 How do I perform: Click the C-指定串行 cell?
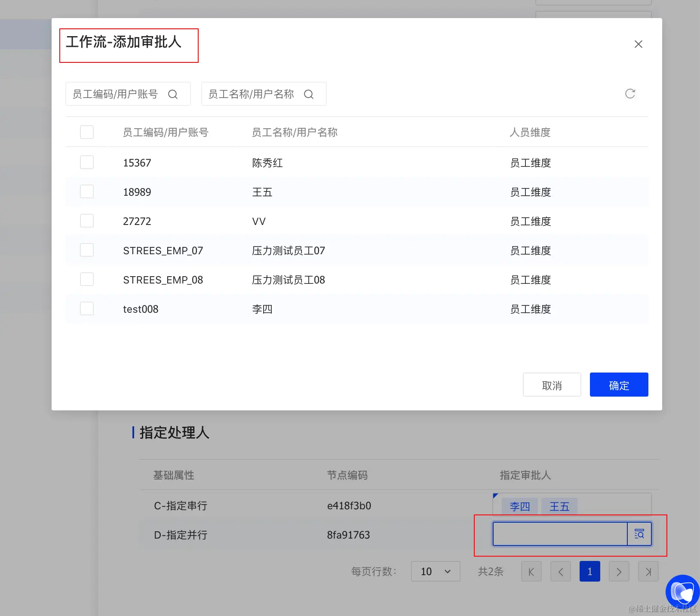click(181, 506)
